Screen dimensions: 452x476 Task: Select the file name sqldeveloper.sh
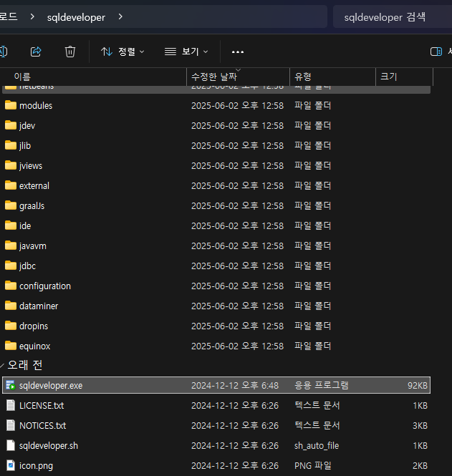tap(49, 446)
